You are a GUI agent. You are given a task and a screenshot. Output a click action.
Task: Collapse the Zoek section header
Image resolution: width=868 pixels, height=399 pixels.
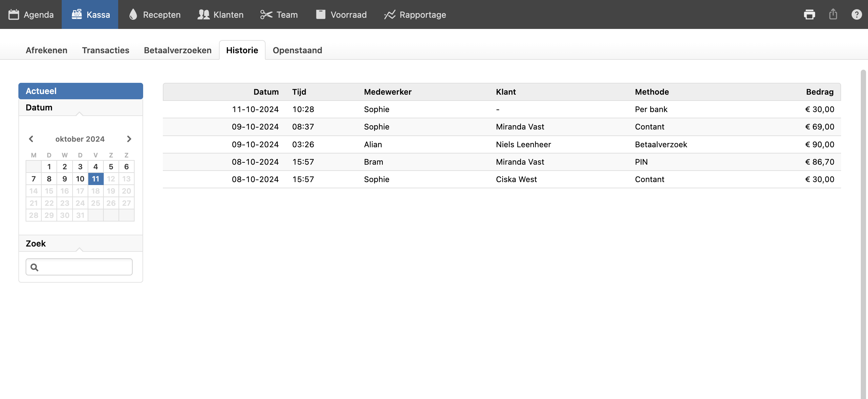coord(80,244)
